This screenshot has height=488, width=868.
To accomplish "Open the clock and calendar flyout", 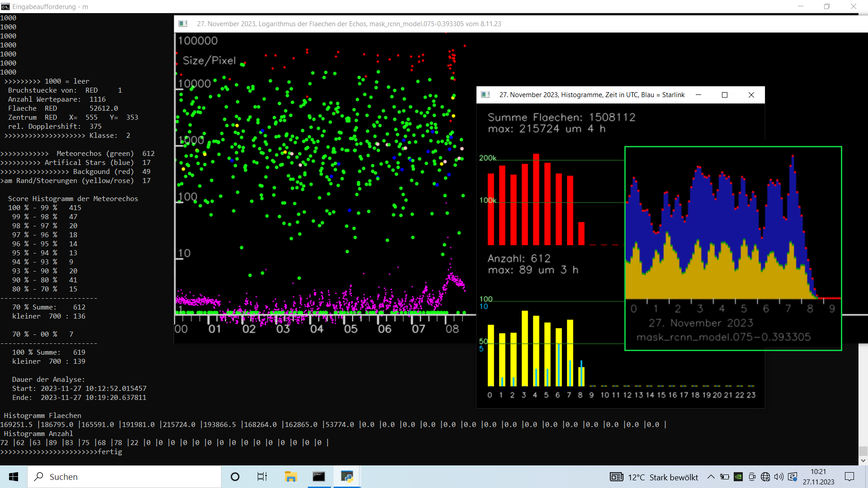I will [x=819, y=477].
